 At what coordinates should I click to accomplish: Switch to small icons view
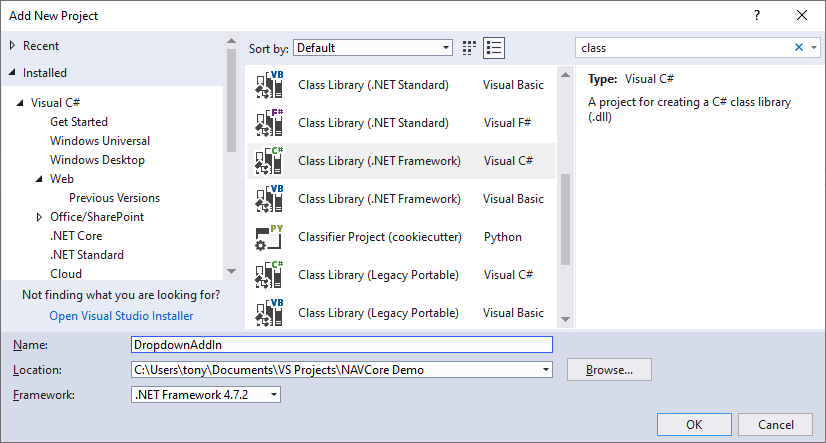click(470, 48)
